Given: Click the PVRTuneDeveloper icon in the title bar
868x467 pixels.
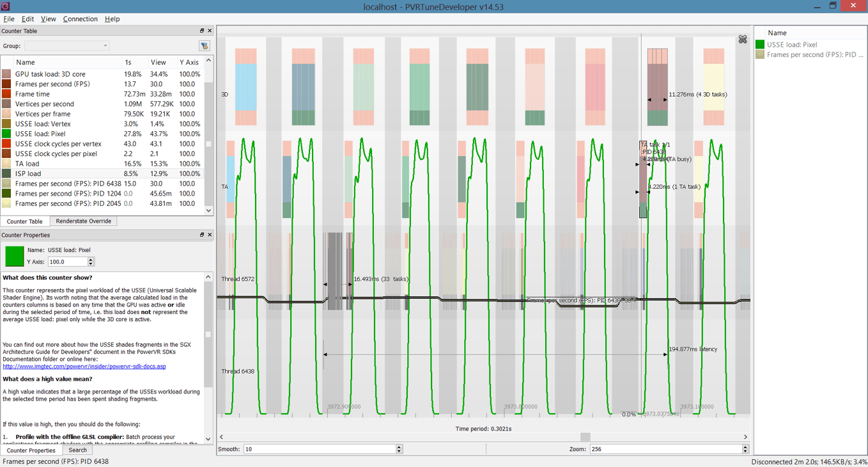Looking at the screenshot, I should (6, 5).
